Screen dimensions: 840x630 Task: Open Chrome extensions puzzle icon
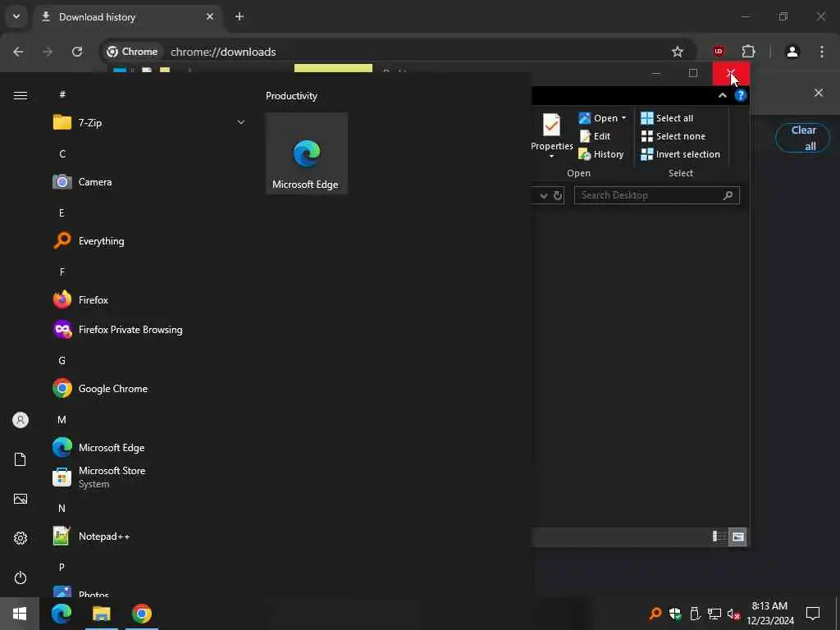[748, 52]
